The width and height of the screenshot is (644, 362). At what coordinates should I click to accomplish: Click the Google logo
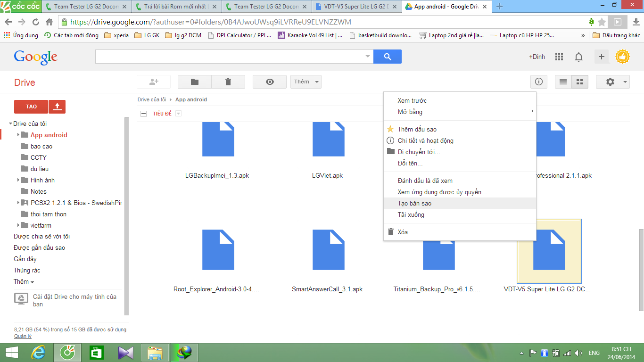click(36, 57)
